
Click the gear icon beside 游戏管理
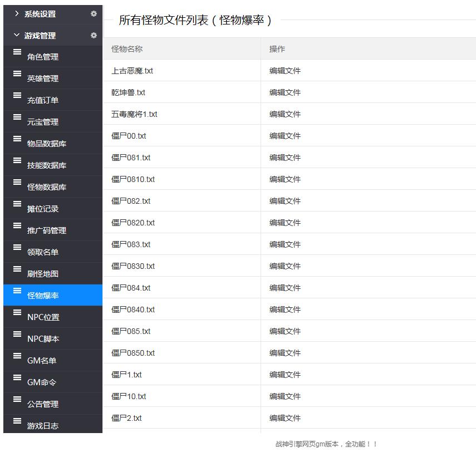[94, 35]
